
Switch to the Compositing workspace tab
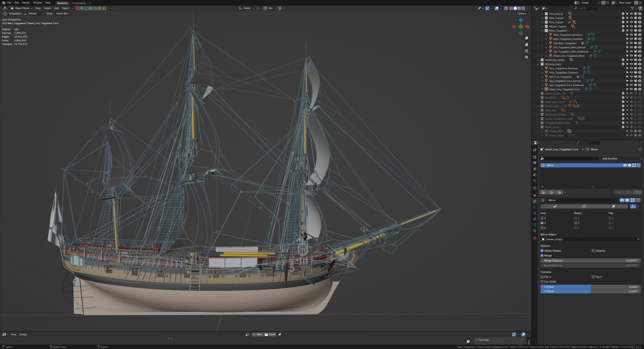coord(79,3)
